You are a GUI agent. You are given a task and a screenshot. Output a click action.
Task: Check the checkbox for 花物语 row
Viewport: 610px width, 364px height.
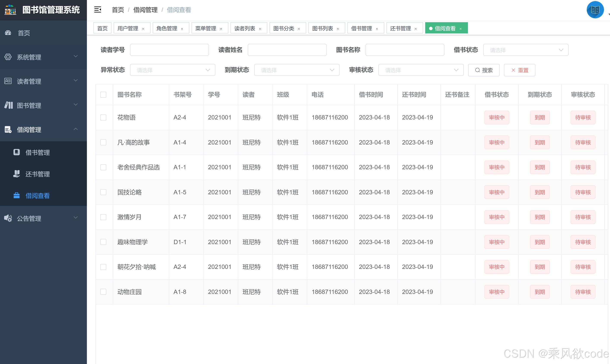click(103, 118)
